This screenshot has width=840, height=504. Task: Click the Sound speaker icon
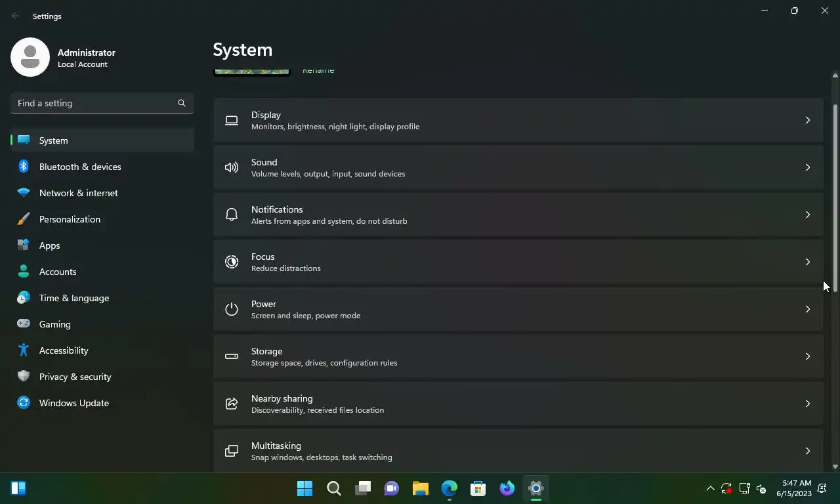(x=232, y=167)
